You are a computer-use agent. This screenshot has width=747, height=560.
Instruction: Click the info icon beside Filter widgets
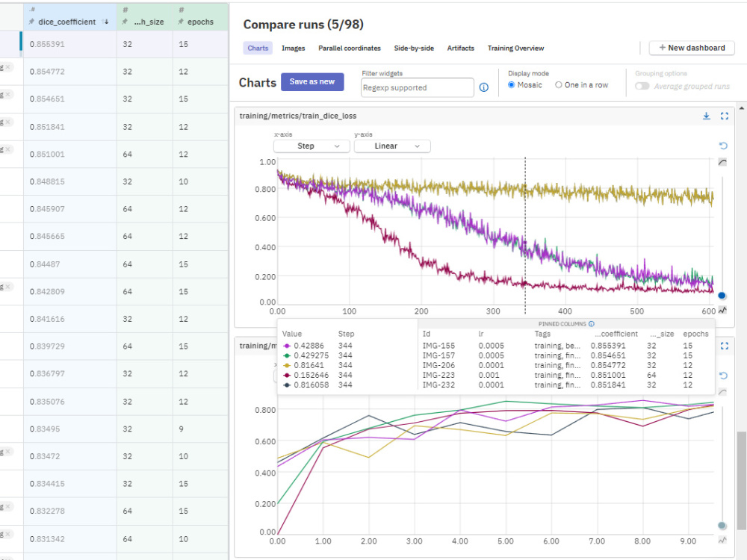(x=483, y=87)
